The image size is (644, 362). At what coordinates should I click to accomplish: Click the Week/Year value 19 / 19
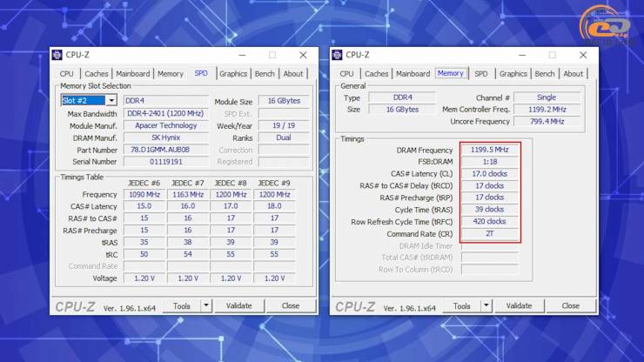pyautogui.click(x=284, y=125)
